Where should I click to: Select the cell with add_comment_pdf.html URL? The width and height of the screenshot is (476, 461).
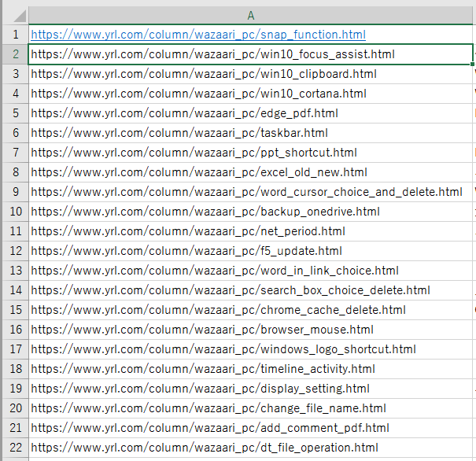[251, 428]
